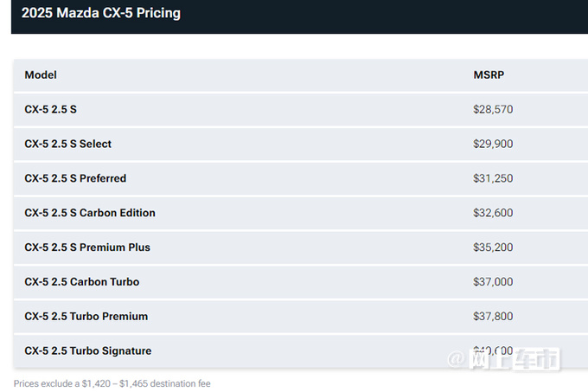
Task: Click the $29,900 price
Action: (493, 144)
